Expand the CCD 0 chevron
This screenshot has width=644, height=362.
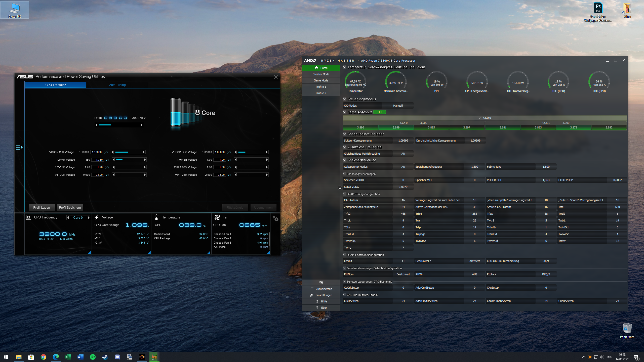pyautogui.click(x=480, y=118)
